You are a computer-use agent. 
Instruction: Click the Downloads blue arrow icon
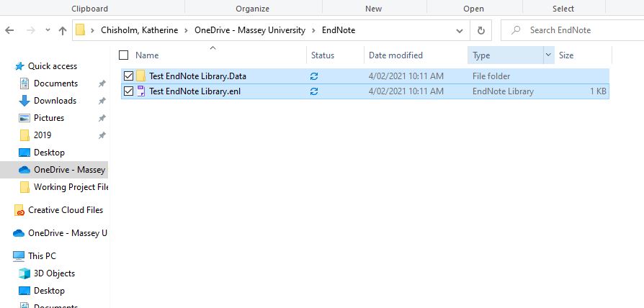point(24,101)
